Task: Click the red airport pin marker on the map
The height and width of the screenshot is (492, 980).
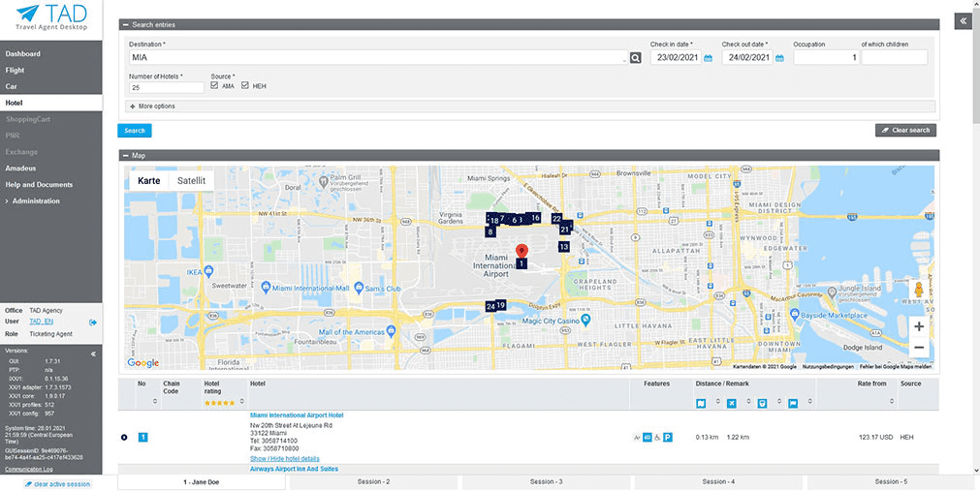Action: click(522, 249)
